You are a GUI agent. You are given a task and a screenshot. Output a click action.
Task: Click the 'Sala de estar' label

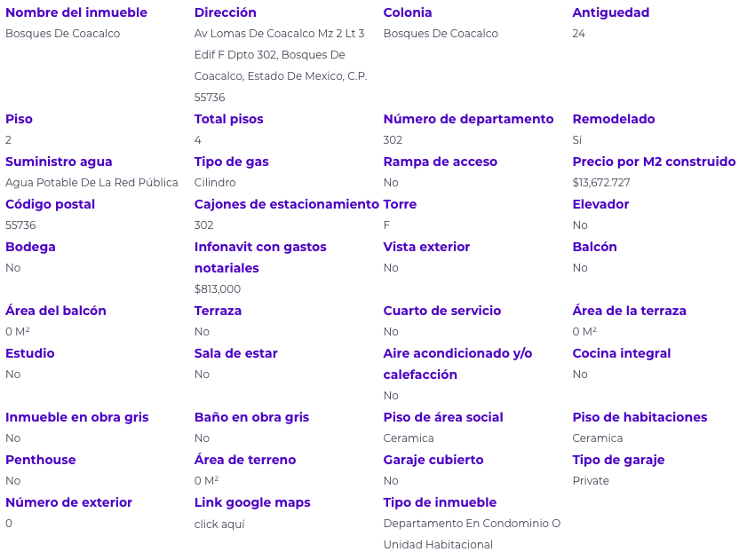coord(235,353)
